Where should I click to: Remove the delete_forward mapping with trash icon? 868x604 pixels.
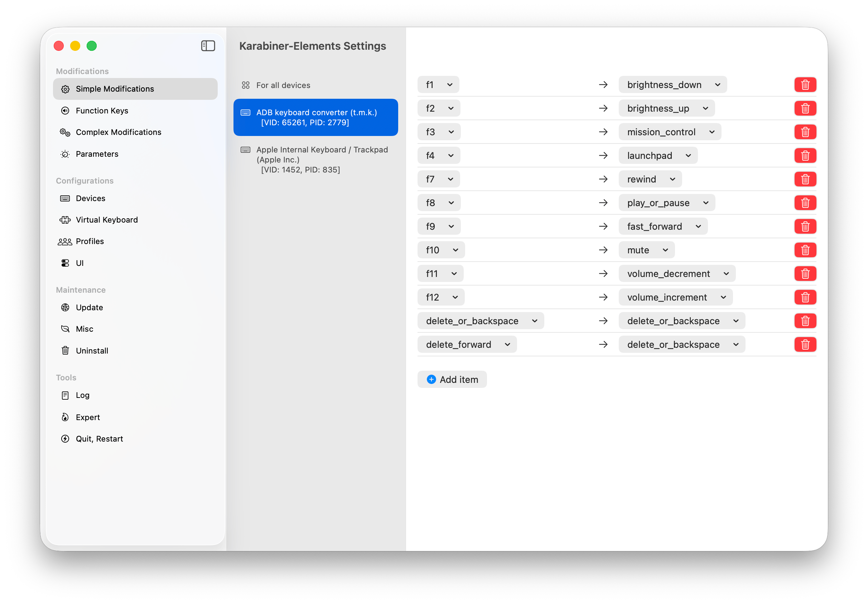tap(805, 345)
